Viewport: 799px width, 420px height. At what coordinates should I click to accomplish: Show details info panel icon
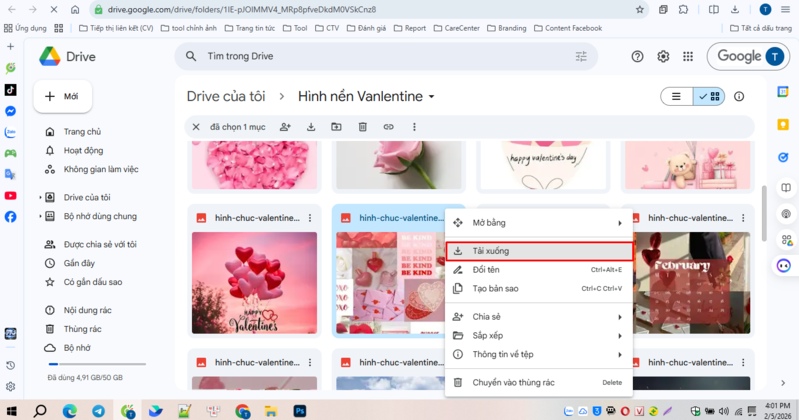(739, 96)
